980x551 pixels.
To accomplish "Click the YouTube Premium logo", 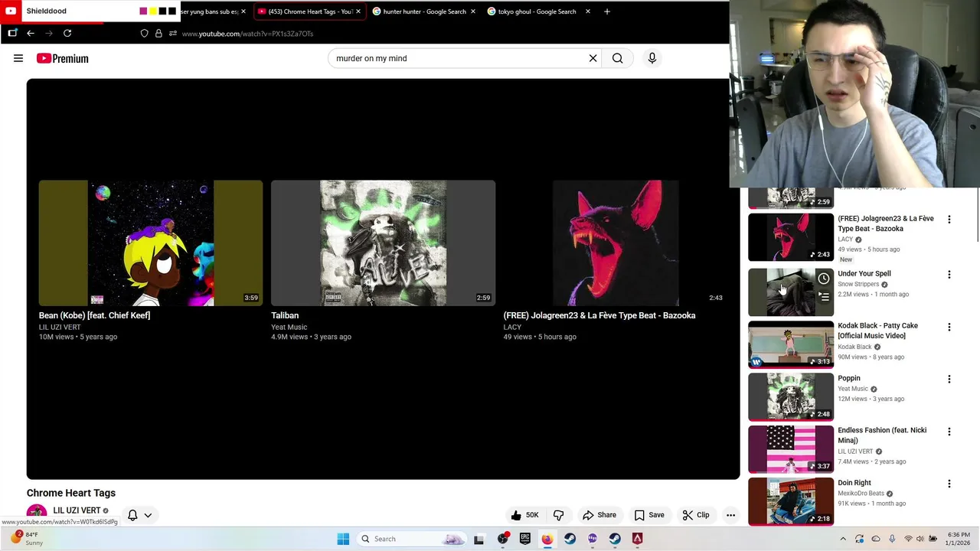I will 63,58.
